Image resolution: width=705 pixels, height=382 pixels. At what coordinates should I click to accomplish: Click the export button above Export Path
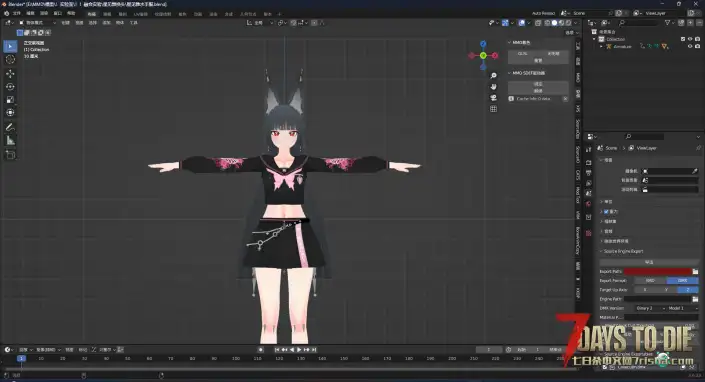pyautogui.click(x=649, y=262)
